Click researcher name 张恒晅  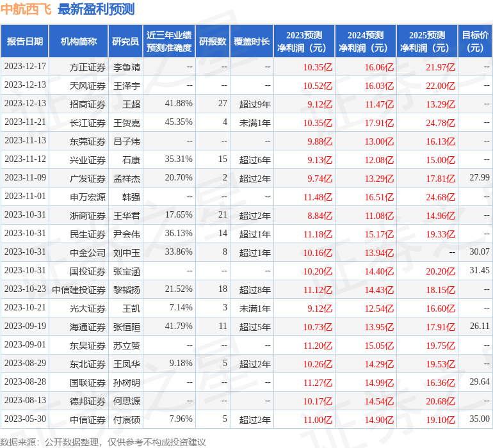coord(127,327)
